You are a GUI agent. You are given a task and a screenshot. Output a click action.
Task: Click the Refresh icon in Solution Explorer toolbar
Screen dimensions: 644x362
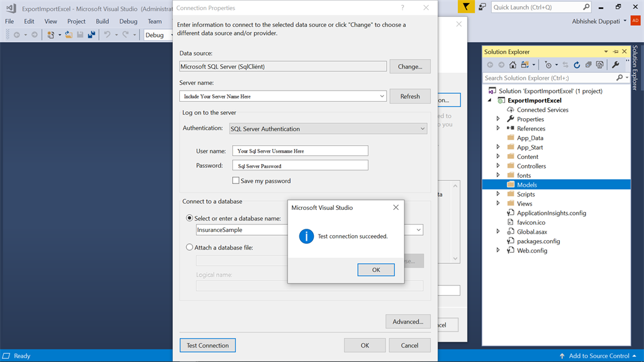(x=577, y=65)
